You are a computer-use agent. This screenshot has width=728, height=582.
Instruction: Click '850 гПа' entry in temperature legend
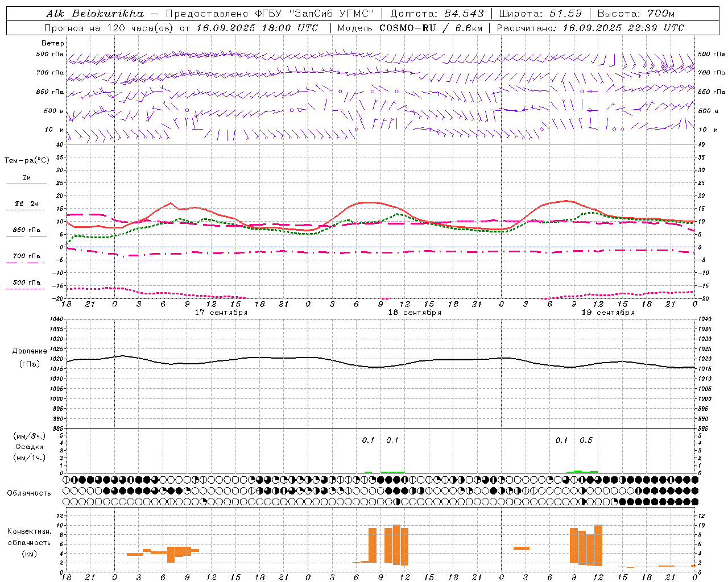pos(26,230)
